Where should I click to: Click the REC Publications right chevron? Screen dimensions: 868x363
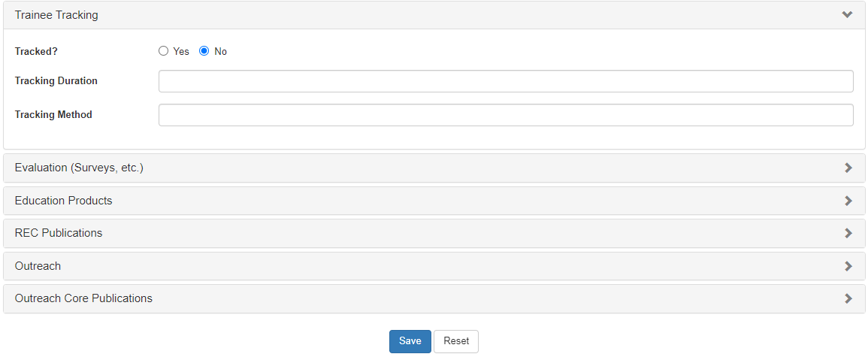(x=848, y=234)
